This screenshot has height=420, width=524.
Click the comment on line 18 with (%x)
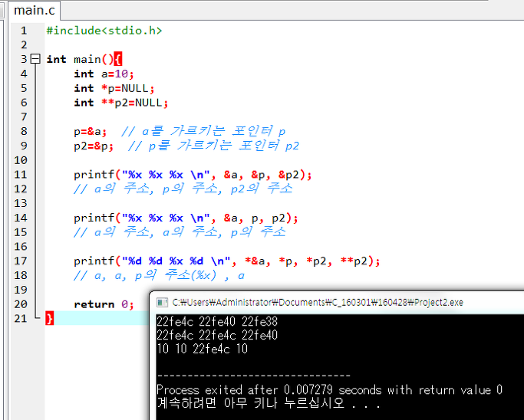coord(159,275)
